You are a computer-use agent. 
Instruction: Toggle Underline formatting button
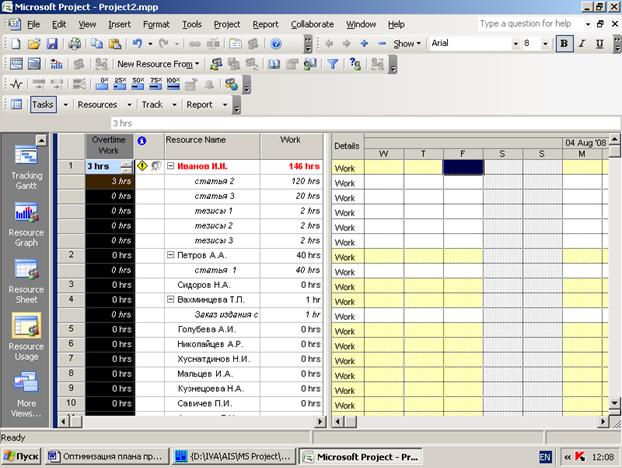click(x=599, y=44)
